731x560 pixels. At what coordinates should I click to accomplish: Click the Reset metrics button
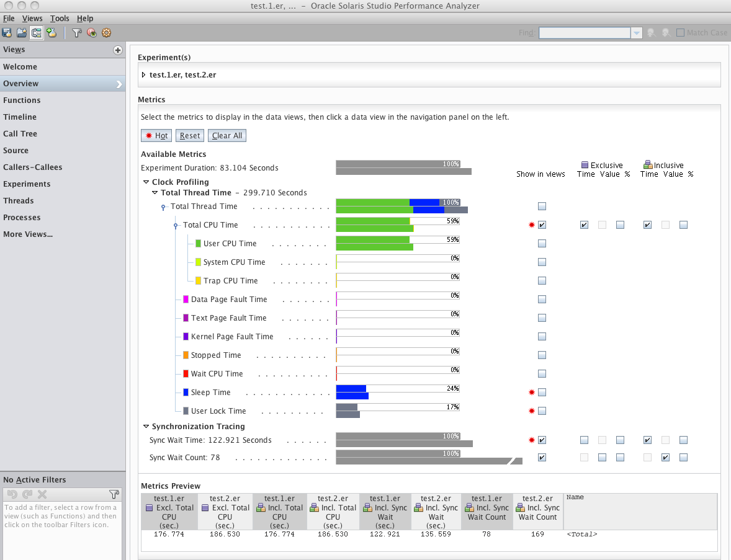(190, 136)
